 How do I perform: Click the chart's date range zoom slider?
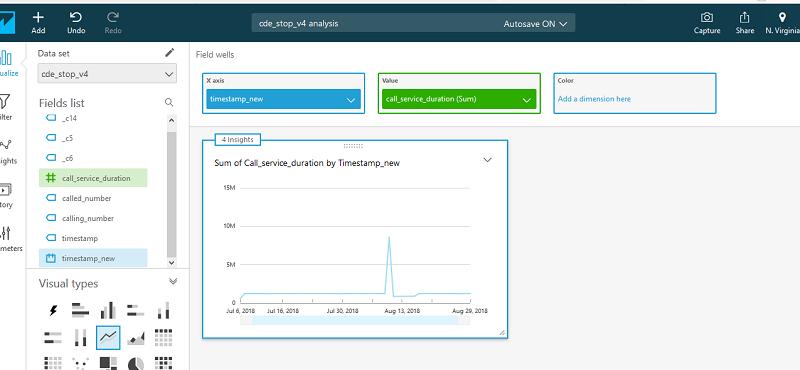(x=355, y=320)
